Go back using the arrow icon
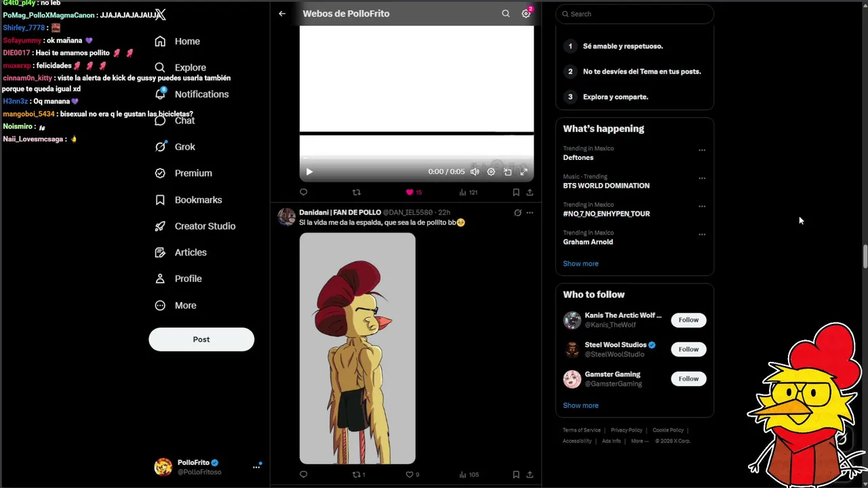 click(282, 14)
